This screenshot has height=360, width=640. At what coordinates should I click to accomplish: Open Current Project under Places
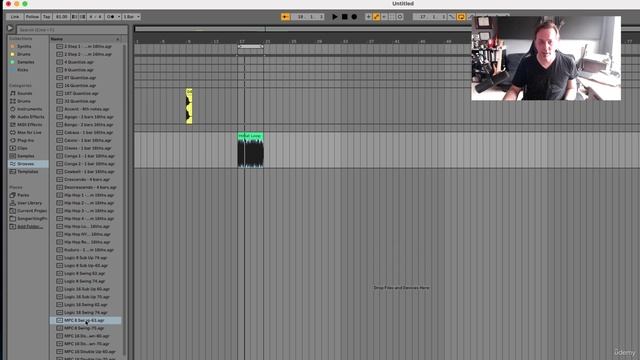tap(32, 211)
